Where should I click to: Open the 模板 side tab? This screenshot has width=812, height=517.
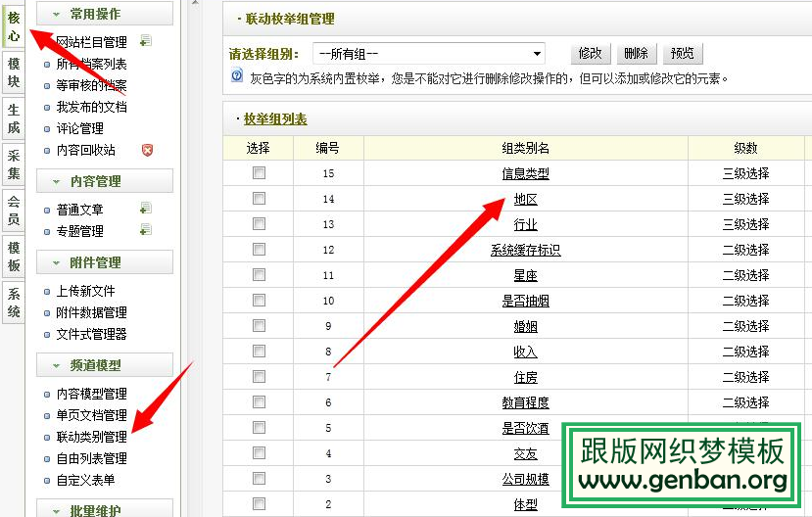pos(14,257)
